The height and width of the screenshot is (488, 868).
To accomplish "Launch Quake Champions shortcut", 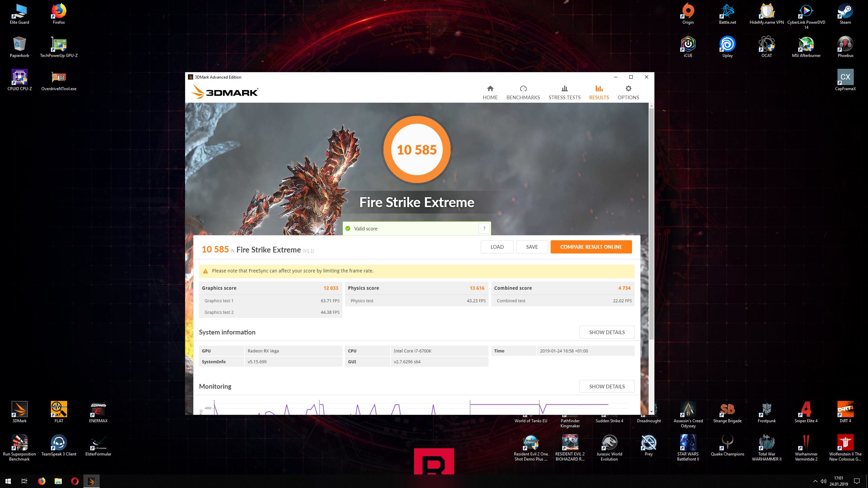I will [x=727, y=446].
